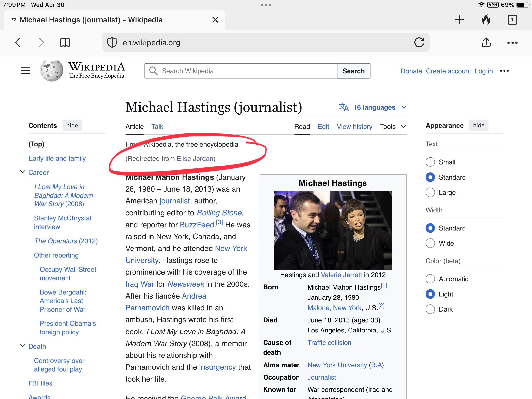532x399 pixels.
Task: Select Light color mode
Action: [x=430, y=294]
